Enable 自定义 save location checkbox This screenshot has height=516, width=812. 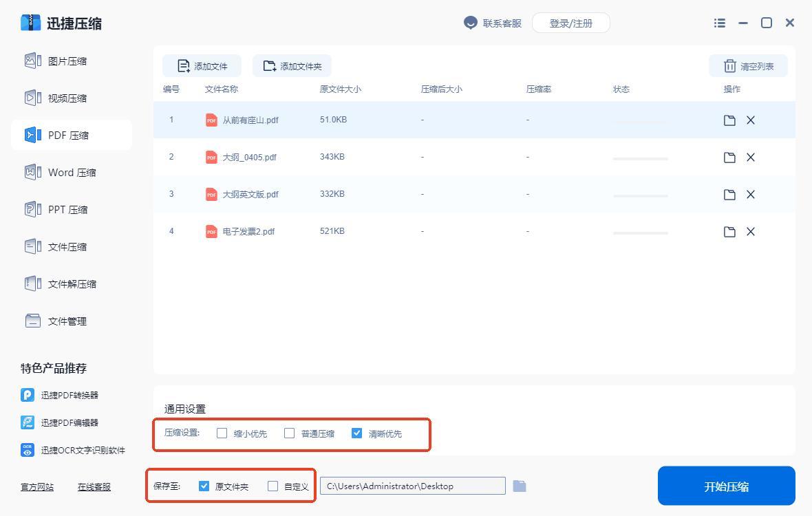tap(273, 486)
